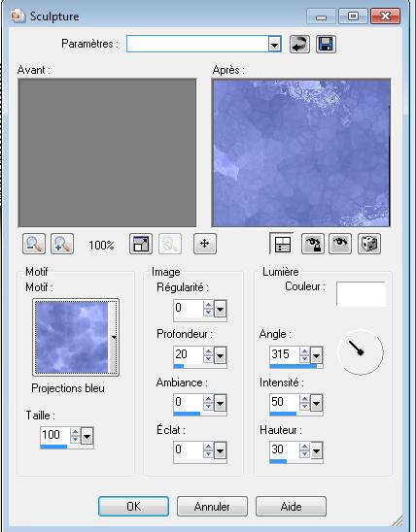Open the Profondeur value dropdown arrow
Viewport: 416px width, 532px height.
[220, 356]
